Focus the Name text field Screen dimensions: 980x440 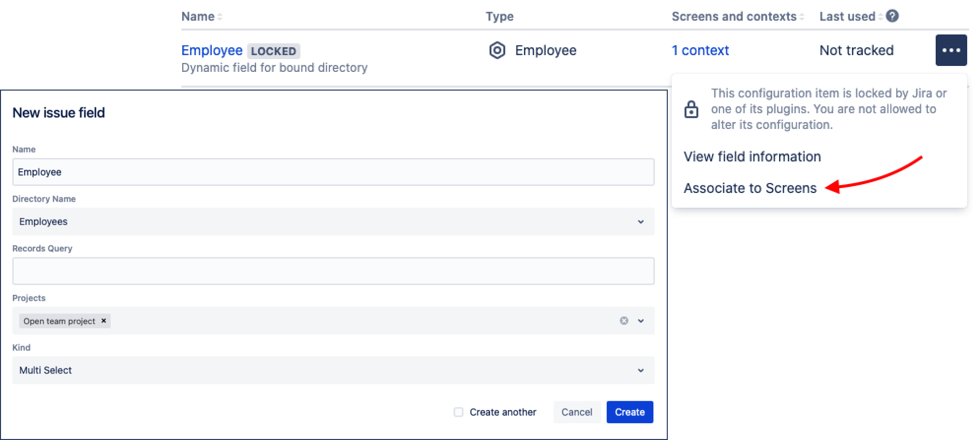click(x=333, y=172)
